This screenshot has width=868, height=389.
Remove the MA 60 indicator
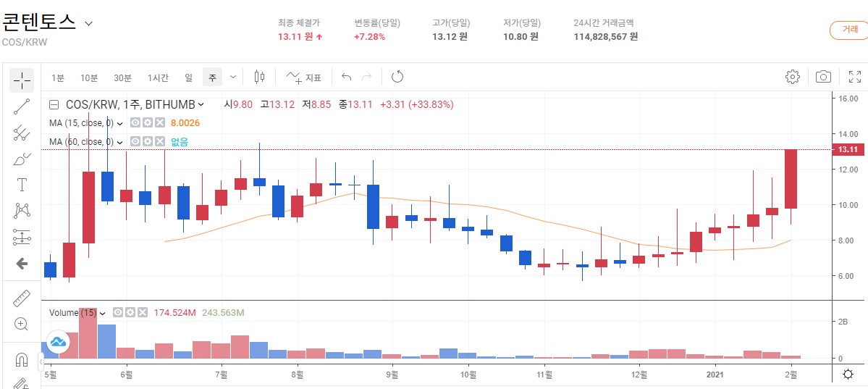click(159, 141)
